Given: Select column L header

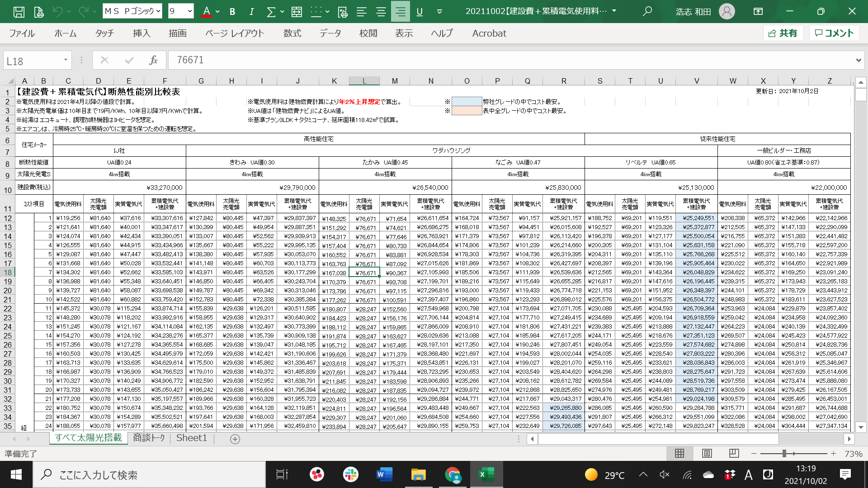Looking at the screenshot, I should tap(364, 81).
